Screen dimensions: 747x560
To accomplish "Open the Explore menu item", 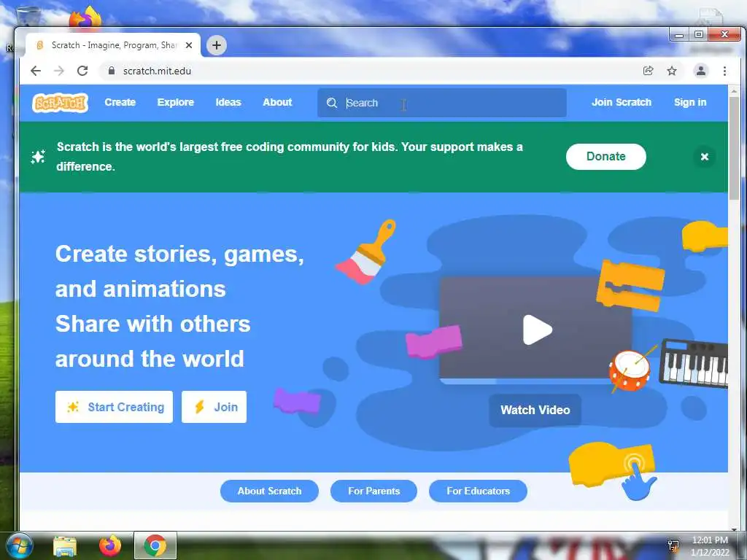I will click(x=176, y=102).
